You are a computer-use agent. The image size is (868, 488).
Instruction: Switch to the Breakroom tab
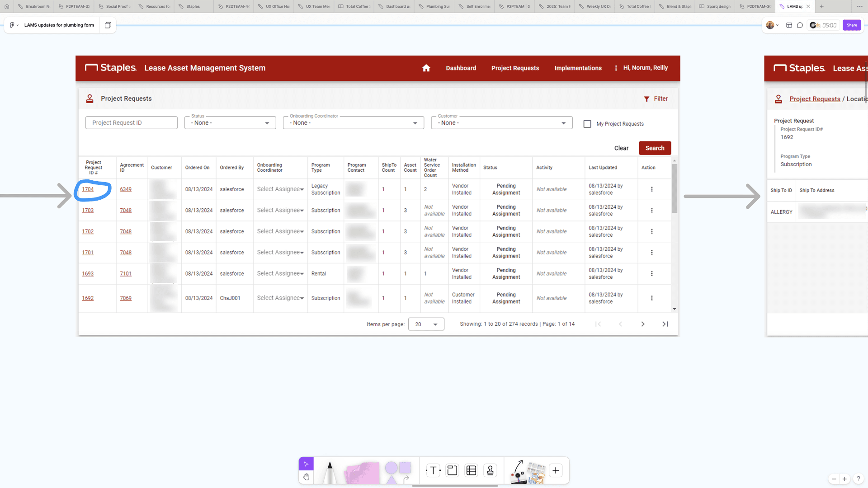pyautogui.click(x=34, y=6)
